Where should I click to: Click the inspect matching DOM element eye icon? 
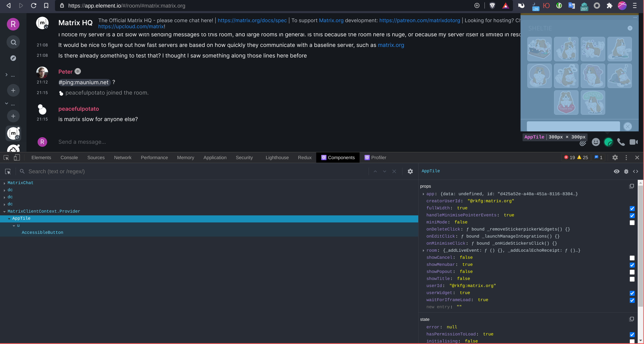pos(616,171)
